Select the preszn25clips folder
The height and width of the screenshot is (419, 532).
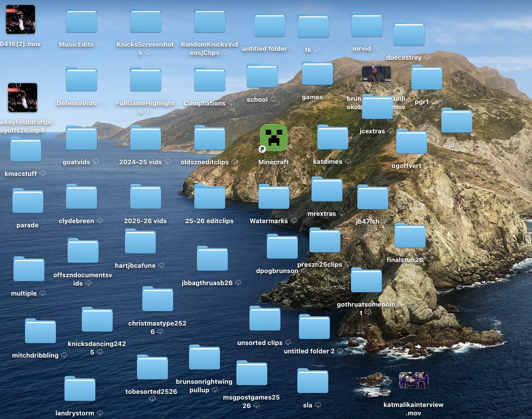[325, 241]
